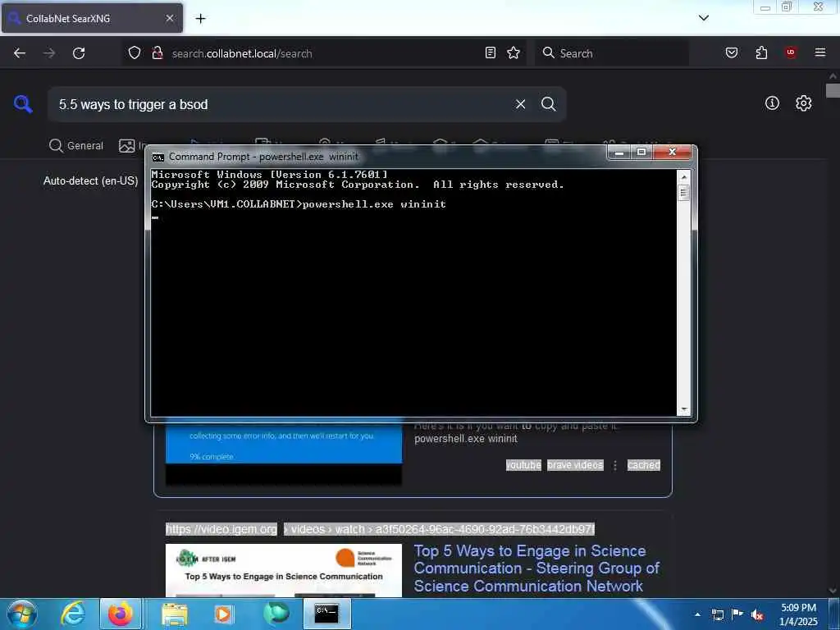This screenshot has height=630, width=840.
Task: Click the address bar URL
Action: coord(242,53)
